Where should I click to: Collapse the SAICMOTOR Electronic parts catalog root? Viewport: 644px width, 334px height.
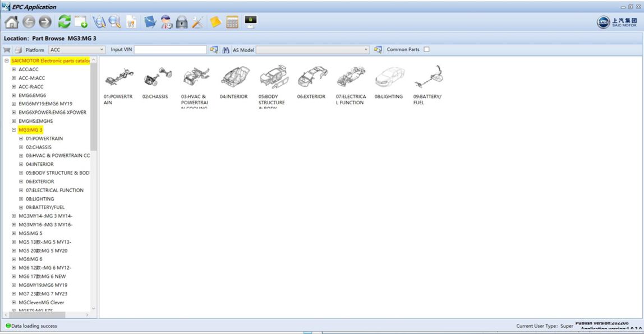coord(7,61)
